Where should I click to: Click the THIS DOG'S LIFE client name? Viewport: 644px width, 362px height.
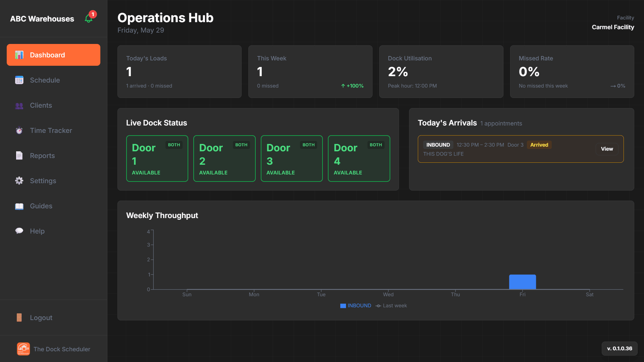(x=443, y=154)
